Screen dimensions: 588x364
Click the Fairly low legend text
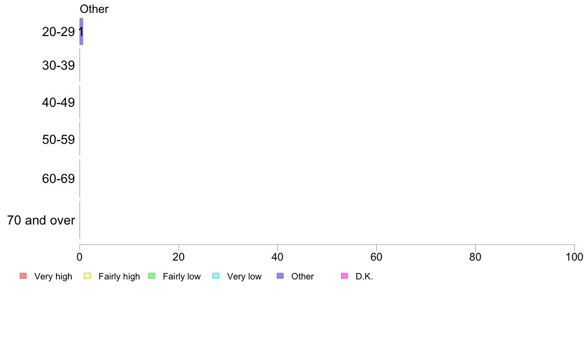182,276
